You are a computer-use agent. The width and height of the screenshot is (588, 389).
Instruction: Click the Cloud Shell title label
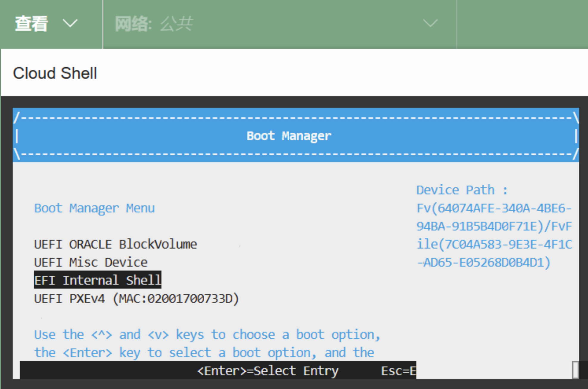55,73
